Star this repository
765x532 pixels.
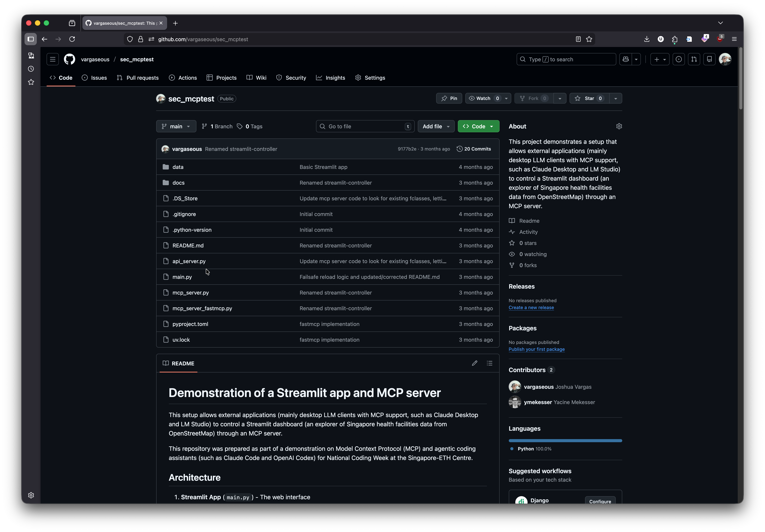click(589, 98)
